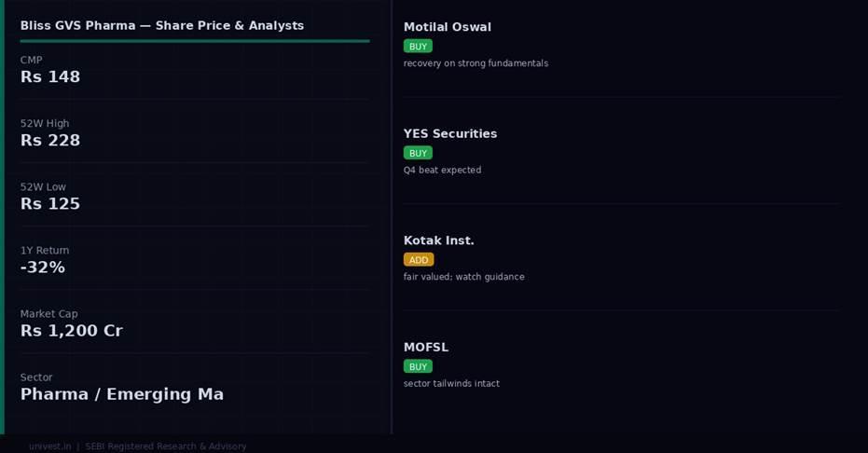Open the MOFSL analyst heading
This screenshot has width=868, height=453.
click(426, 348)
